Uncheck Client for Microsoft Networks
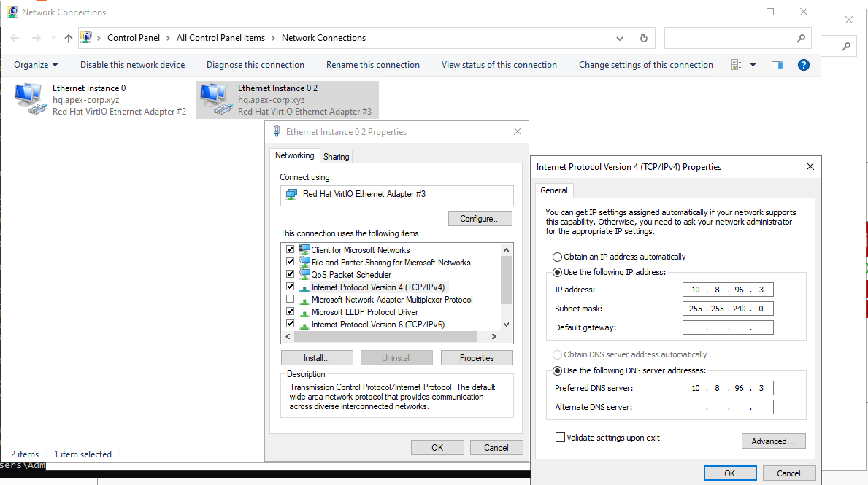The width and height of the screenshot is (868, 485). click(x=290, y=249)
